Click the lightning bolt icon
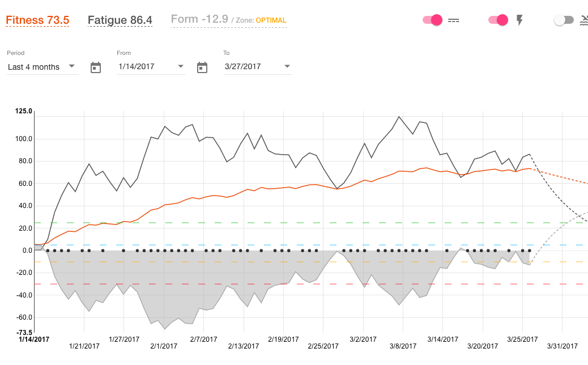 coord(519,20)
